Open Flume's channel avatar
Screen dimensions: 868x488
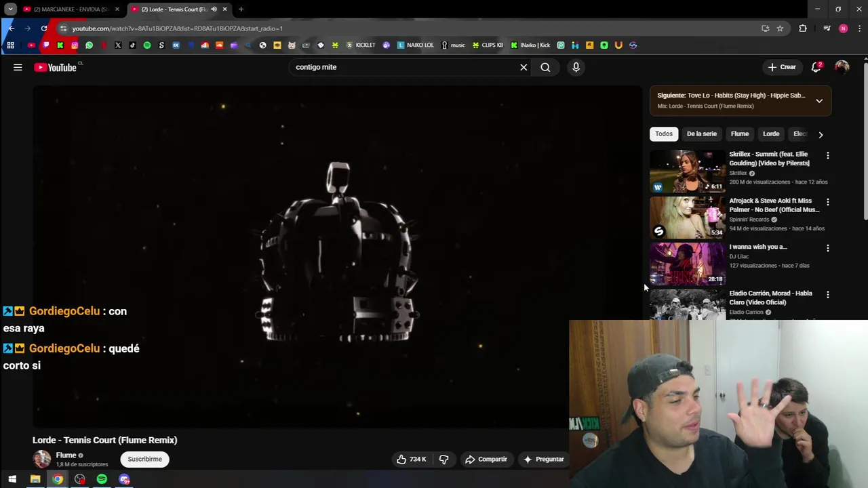(42, 459)
